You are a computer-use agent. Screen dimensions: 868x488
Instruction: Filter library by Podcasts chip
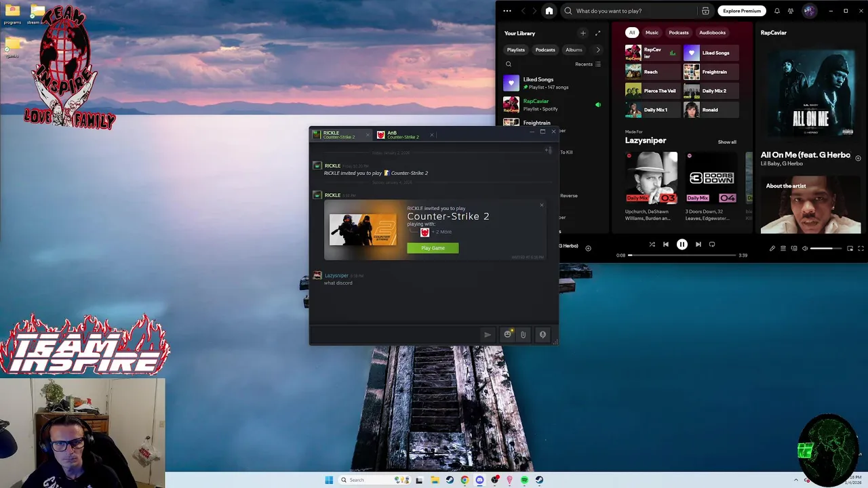(545, 49)
